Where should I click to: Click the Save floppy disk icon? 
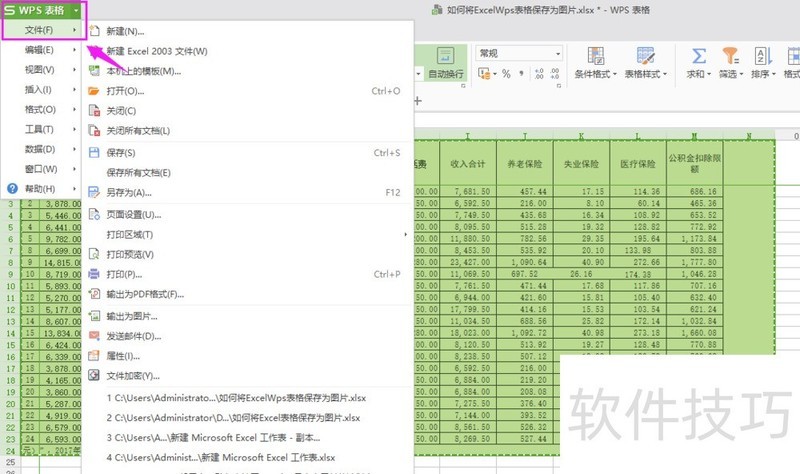(x=94, y=153)
